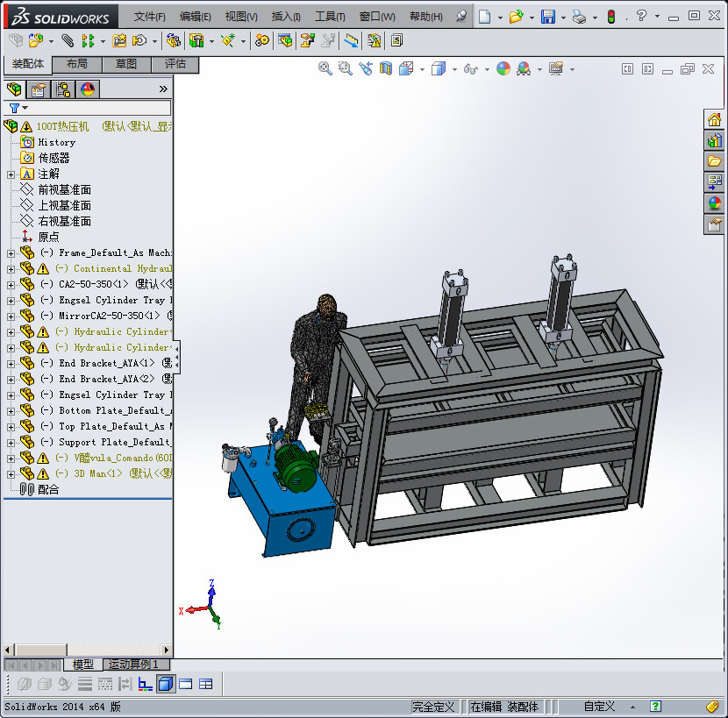Click the Mate paperclip icon
The image size is (728, 718).
(68, 41)
